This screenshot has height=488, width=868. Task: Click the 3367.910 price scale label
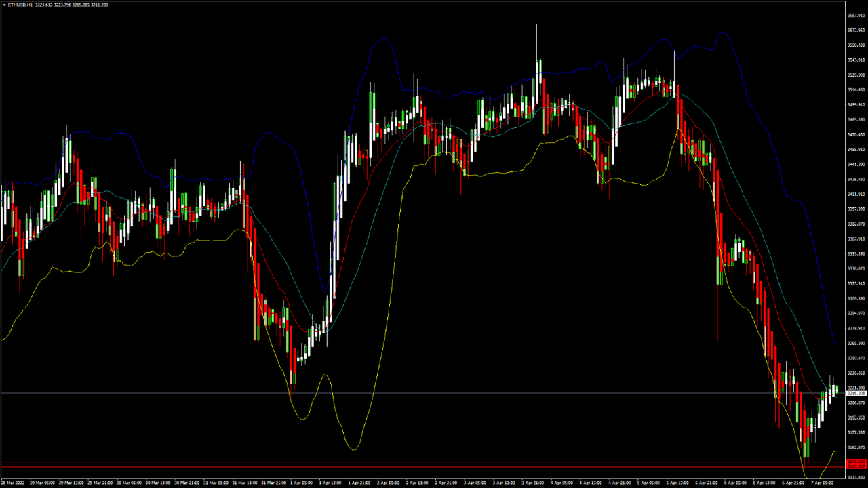(856, 239)
